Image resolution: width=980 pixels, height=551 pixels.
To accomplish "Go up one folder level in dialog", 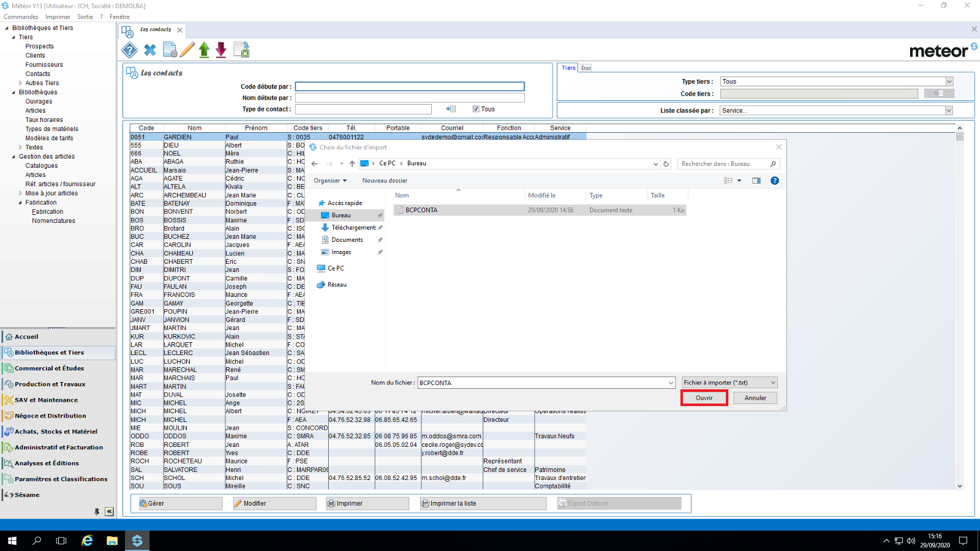I will coord(352,164).
